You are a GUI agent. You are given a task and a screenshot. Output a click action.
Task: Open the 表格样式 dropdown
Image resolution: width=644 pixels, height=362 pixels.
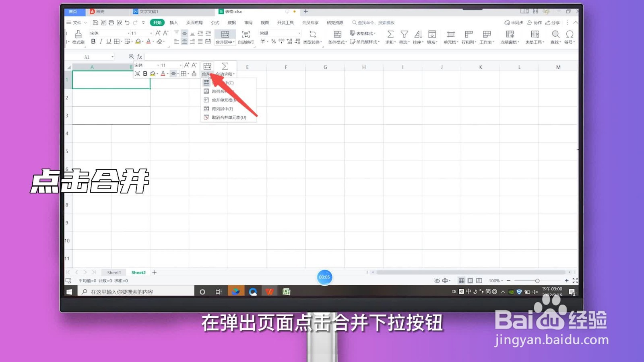point(363,33)
